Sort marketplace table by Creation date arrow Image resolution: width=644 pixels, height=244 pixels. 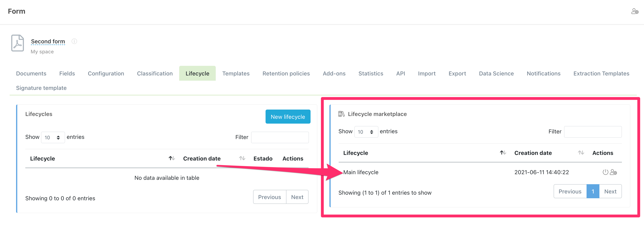click(581, 152)
